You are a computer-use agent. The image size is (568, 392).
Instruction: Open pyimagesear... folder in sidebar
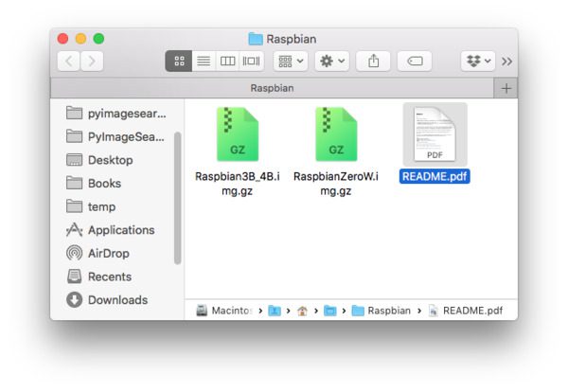click(115, 114)
